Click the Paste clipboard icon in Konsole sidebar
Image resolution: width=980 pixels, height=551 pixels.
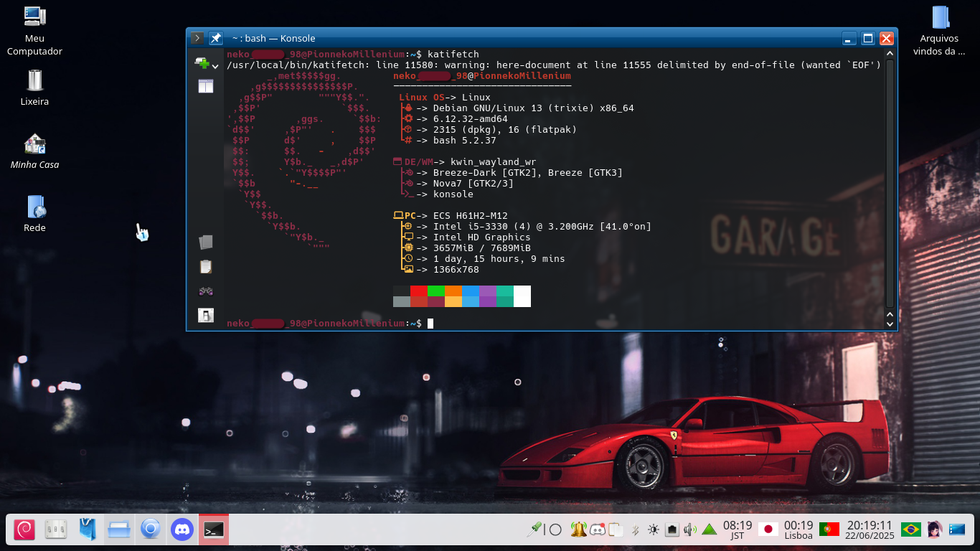206,267
